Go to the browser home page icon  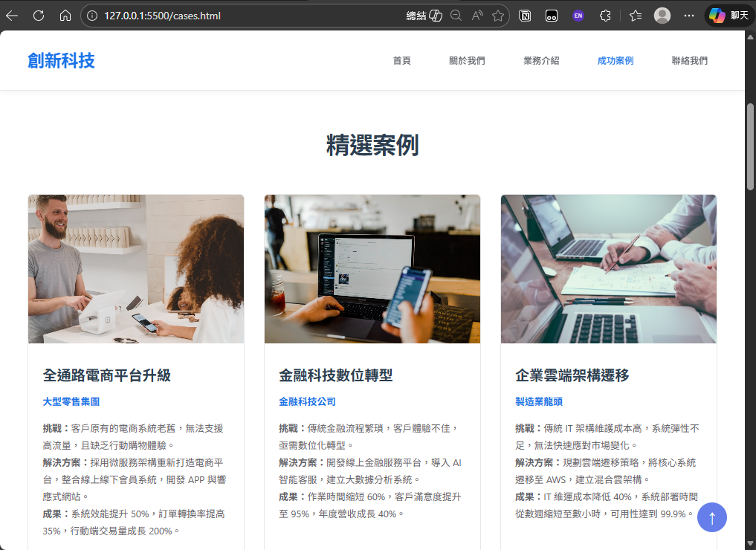[65, 16]
